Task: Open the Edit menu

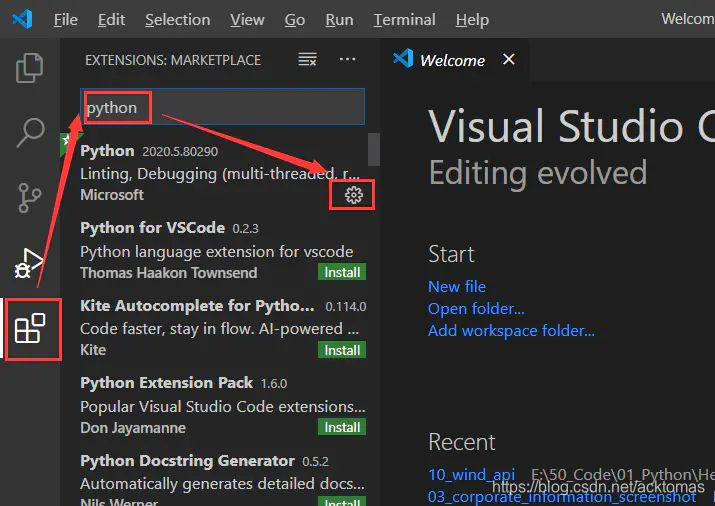Action: point(111,20)
